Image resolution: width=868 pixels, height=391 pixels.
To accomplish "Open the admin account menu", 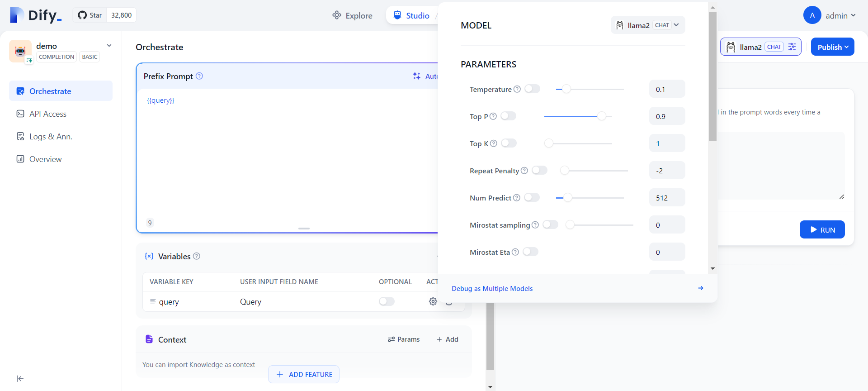I will [830, 15].
